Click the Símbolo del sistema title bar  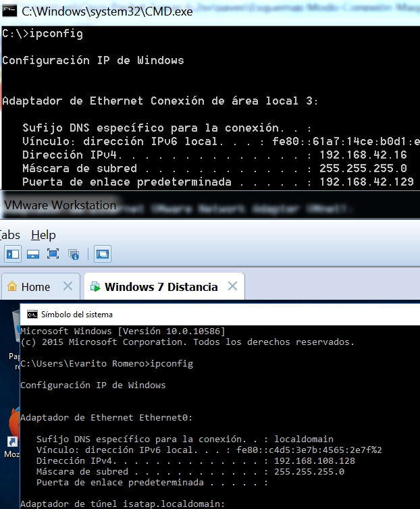point(203,314)
